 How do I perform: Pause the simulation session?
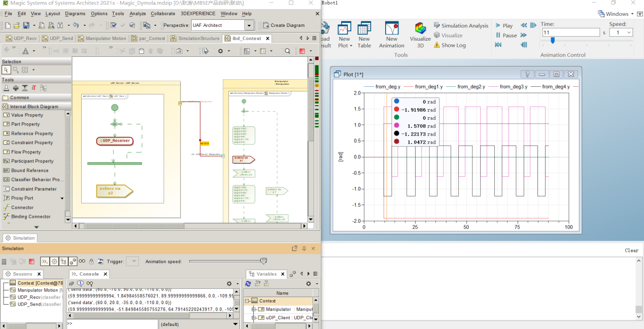pyautogui.click(x=4, y=261)
